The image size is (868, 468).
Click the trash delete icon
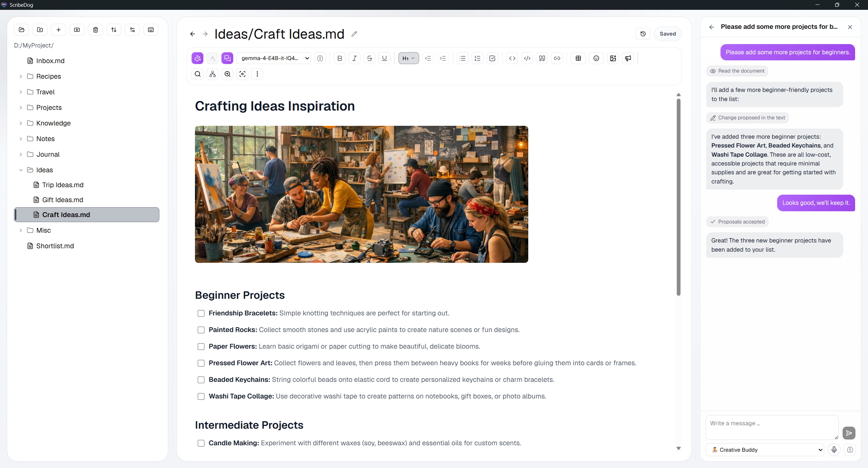(x=96, y=30)
